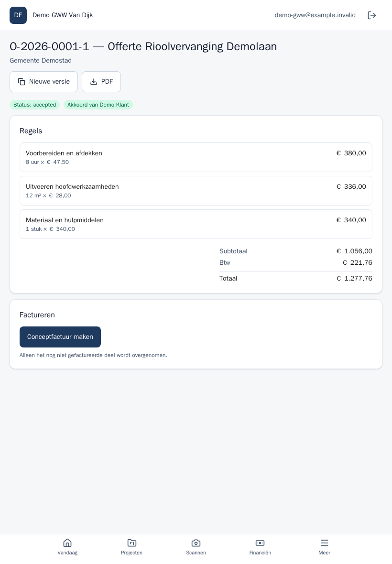Click the Gemeente Demostad client name
Screen dimensions: 392x564
(41, 60)
